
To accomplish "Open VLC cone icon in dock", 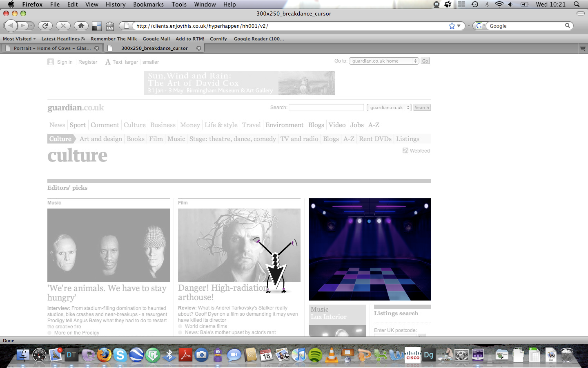I will click(x=331, y=355).
